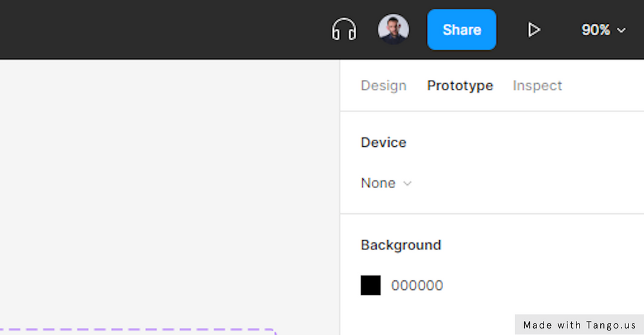Open the Device dropdown showing None
This screenshot has height=335, width=644.
(x=386, y=183)
